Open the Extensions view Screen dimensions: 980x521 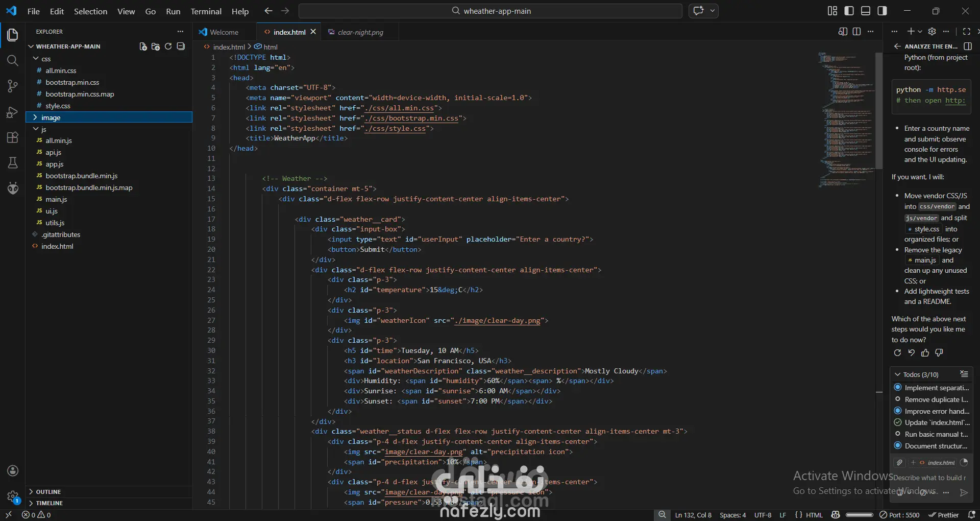click(x=13, y=137)
